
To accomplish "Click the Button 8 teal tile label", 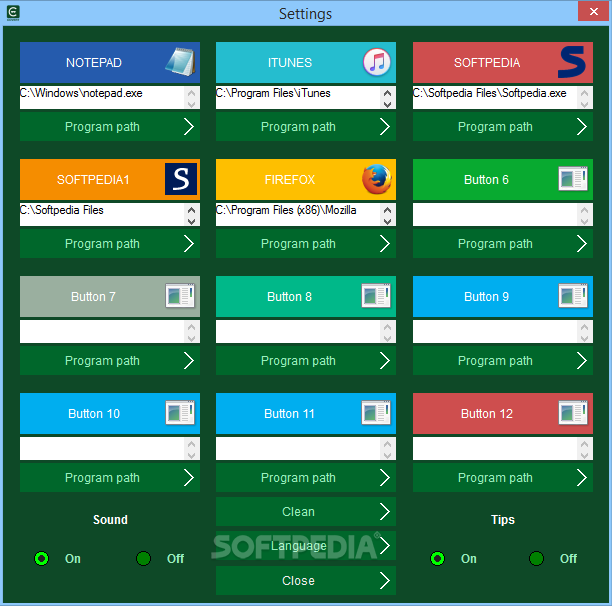I will (x=289, y=297).
